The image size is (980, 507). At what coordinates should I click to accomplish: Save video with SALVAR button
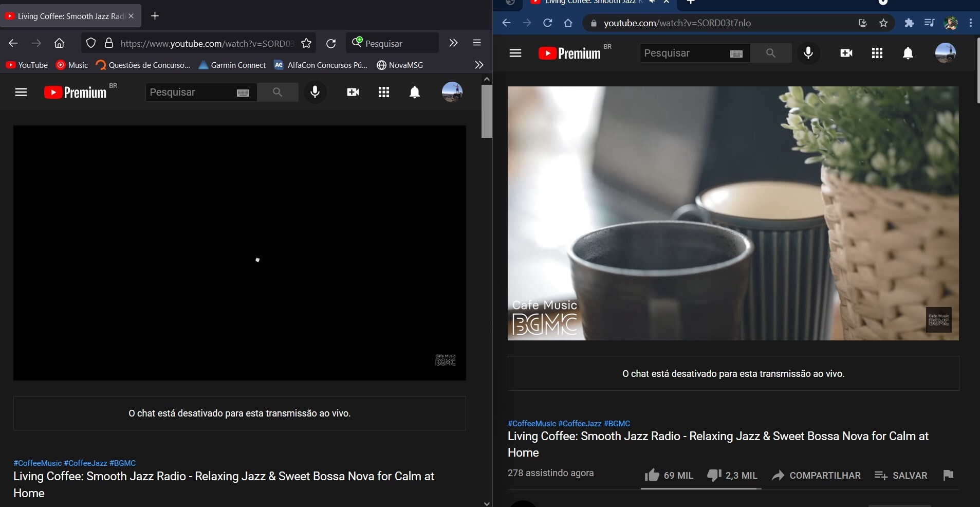(901, 475)
